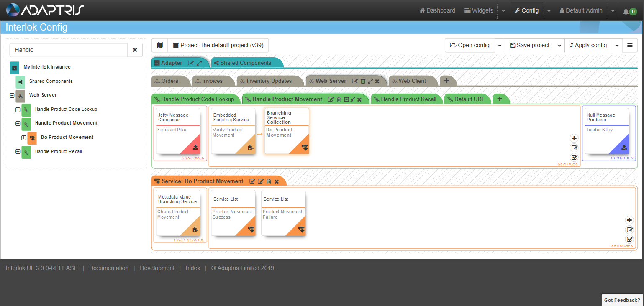Click the Save project button
The width and height of the screenshot is (644, 306).
click(x=530, y=45)
